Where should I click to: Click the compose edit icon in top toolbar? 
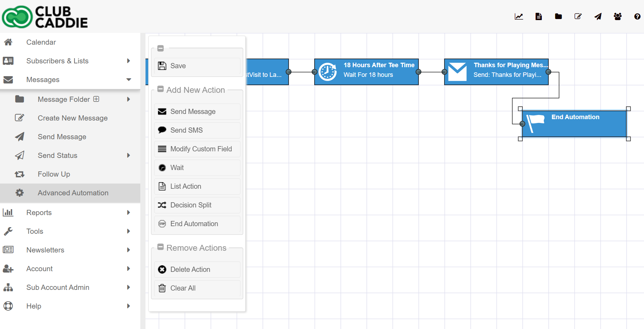[578, 16]
